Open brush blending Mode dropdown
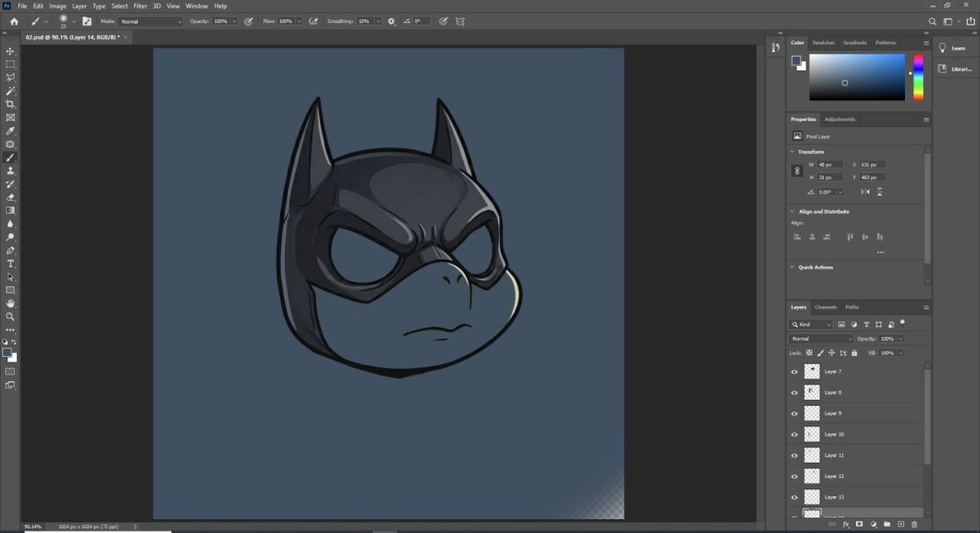The width and height of the screenshot is (980, 533). pos(151,21)
